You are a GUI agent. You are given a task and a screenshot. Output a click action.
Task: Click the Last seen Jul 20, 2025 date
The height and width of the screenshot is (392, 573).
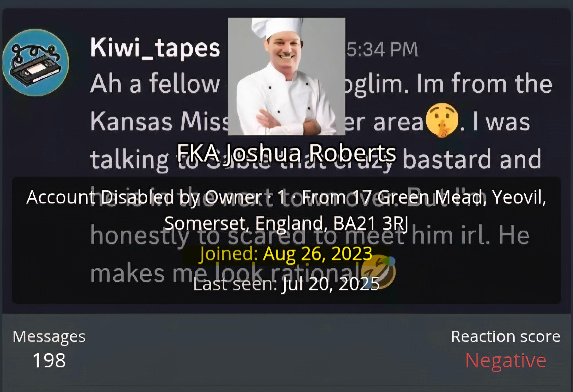tap(286, 284)
